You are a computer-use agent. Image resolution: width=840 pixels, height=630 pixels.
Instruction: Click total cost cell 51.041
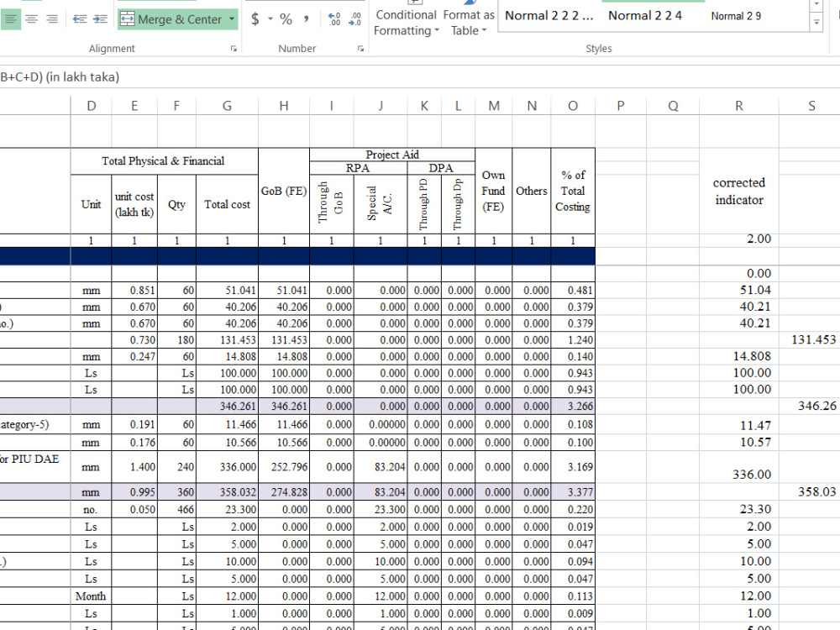coord(227,291)
